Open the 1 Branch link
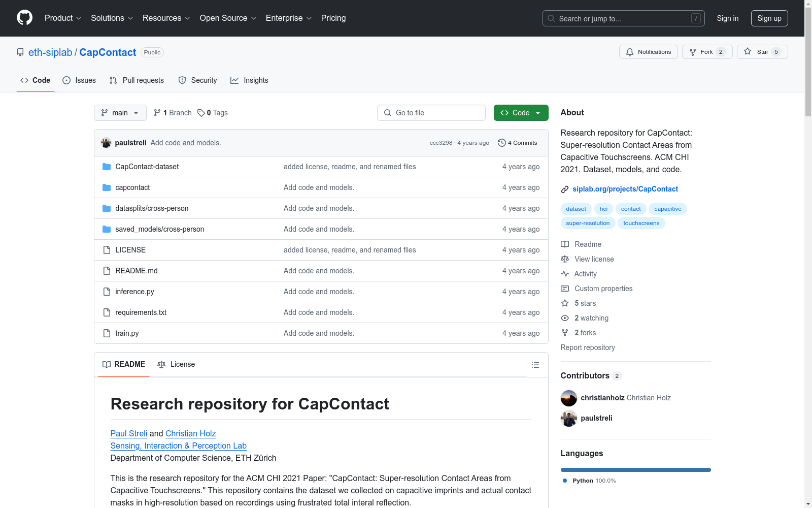812x508 pixels. click(x=173, y=113)
